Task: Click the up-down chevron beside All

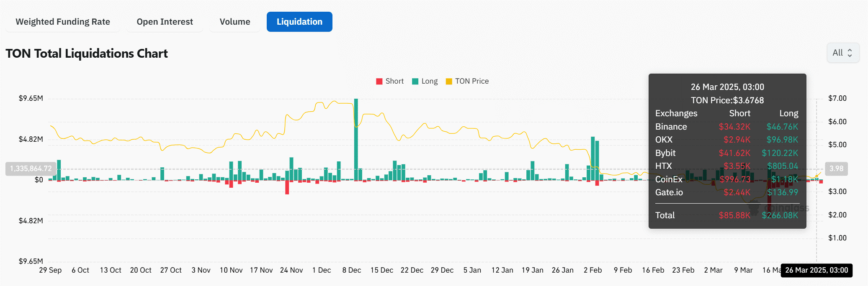Action: coord(850,53)
